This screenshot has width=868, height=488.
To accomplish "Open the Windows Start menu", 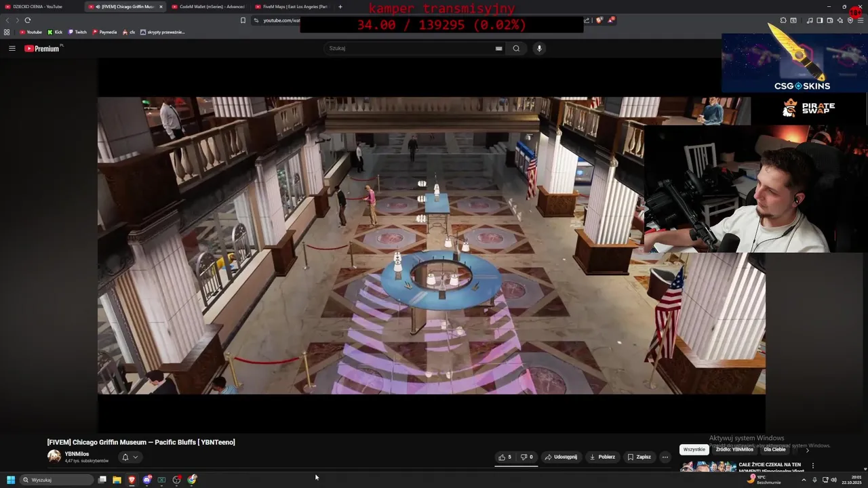I will click(11, 480).
